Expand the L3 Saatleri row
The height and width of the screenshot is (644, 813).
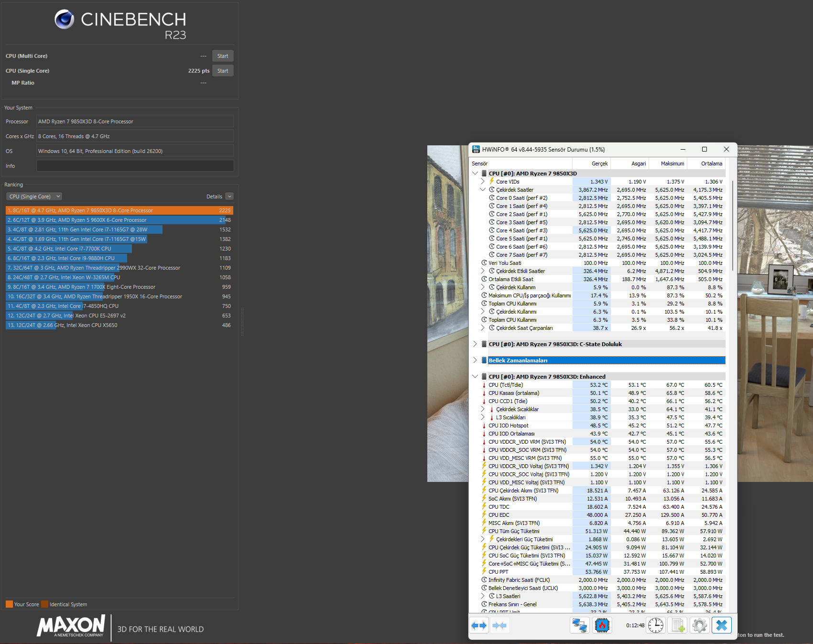pos(483,596)
